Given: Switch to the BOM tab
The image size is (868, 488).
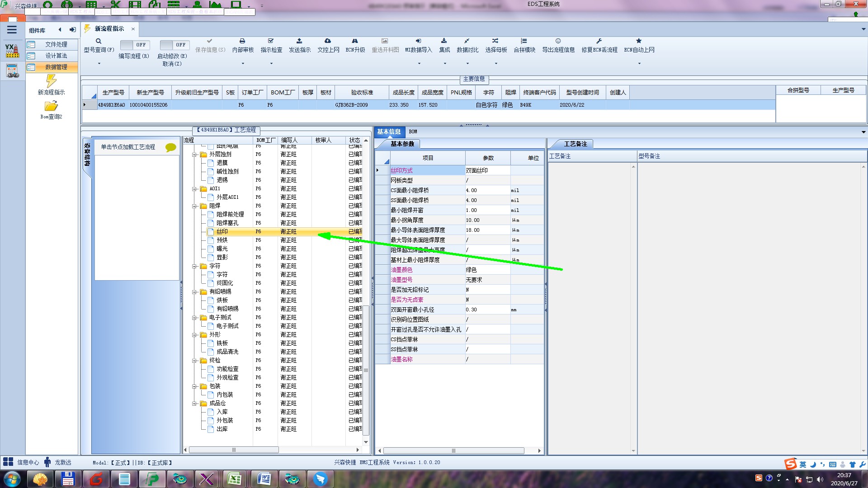Looking at the screenshot, I should pos(413,132).
